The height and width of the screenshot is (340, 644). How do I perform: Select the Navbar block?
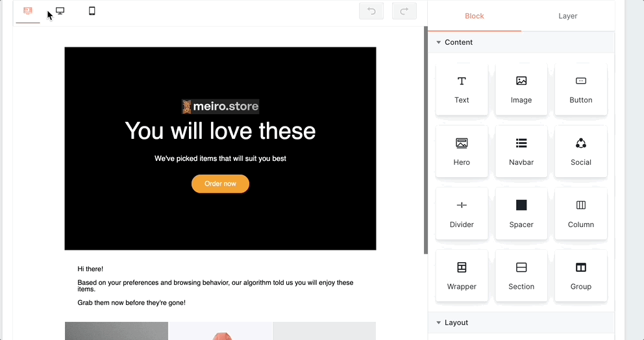pyautogui.click(x=521, y=152)
